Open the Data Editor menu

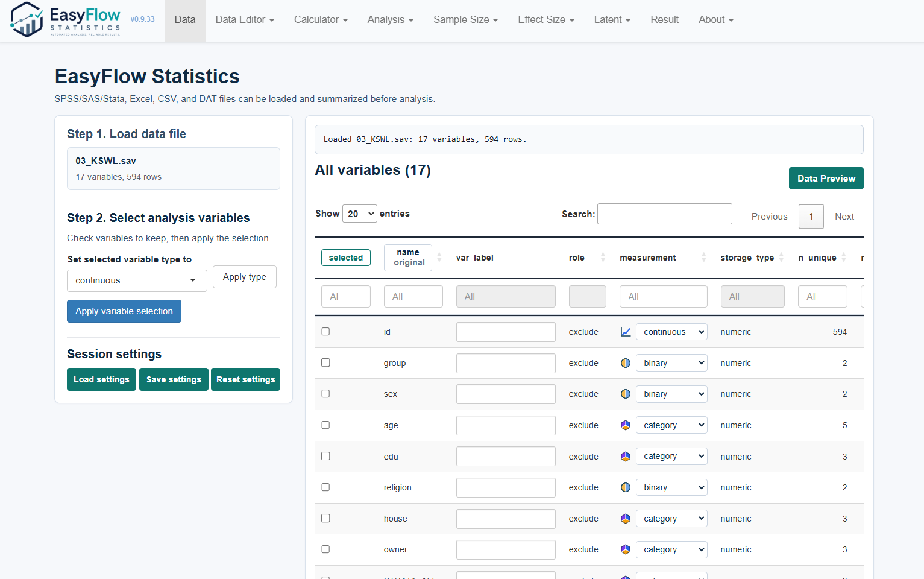(245, 20)
